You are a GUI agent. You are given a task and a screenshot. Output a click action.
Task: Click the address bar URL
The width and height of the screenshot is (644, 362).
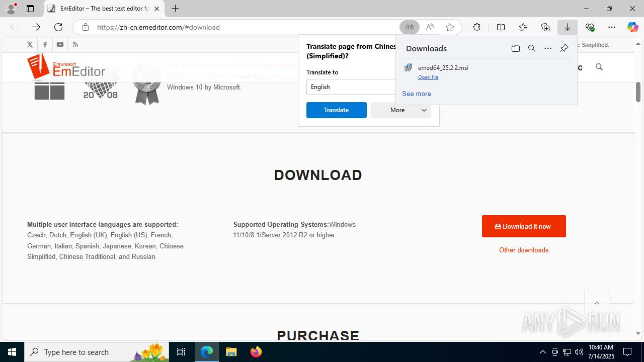tap(158, 27)
